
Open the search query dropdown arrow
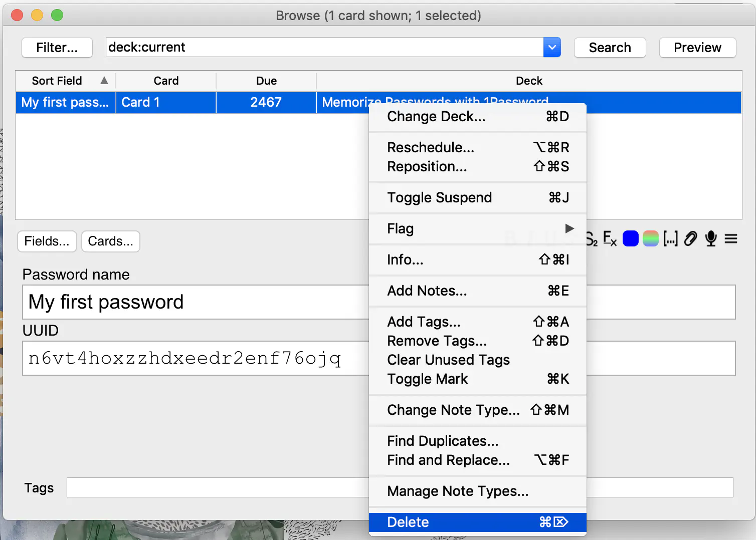[552, 47]
